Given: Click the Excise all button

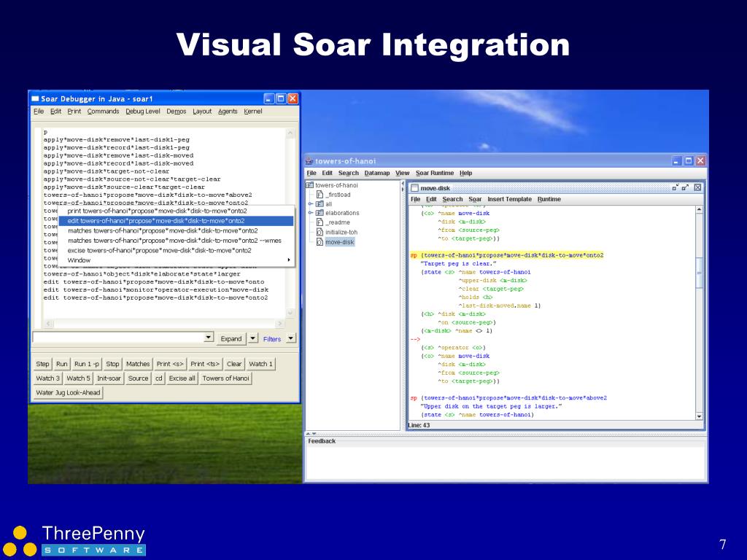Looking at the screenshot, I should coord(182,378).
